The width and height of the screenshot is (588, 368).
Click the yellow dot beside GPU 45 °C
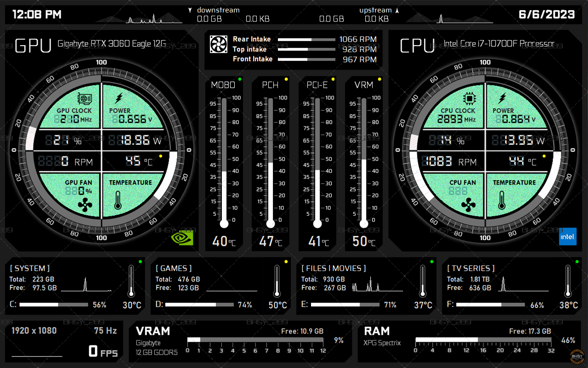point(160,156)
